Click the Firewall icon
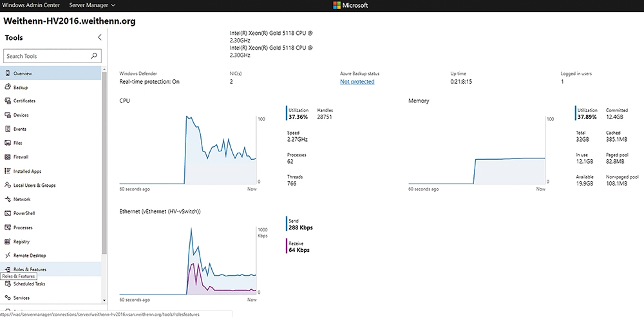 [7, 157]
